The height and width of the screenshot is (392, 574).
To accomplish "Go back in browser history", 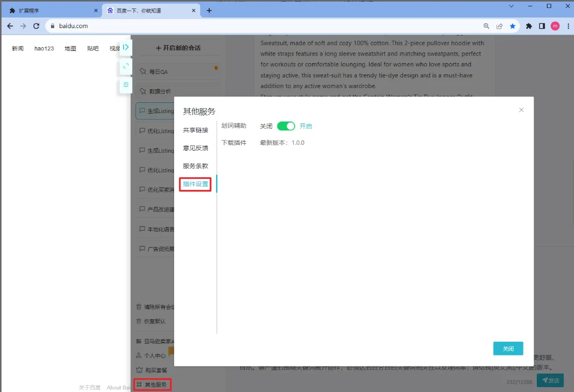I will [10, 26].
